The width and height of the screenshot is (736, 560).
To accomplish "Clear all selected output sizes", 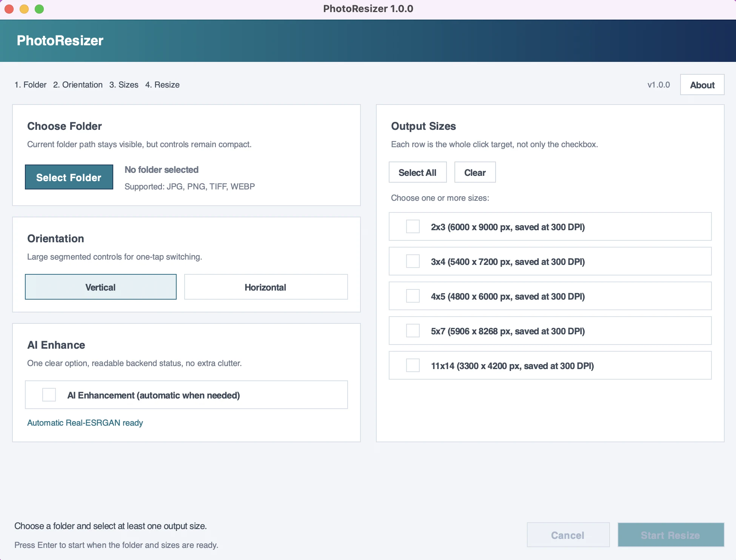I will 475,172.
